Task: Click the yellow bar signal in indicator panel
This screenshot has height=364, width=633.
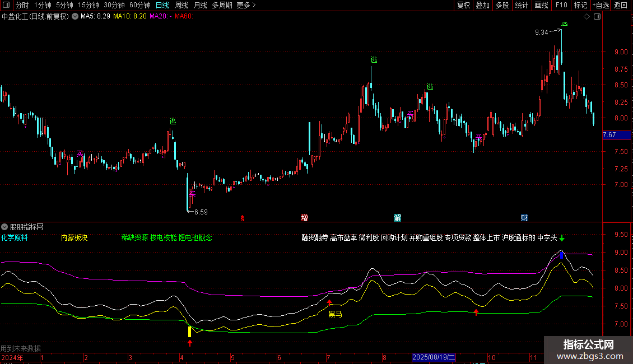Action: 190,332
